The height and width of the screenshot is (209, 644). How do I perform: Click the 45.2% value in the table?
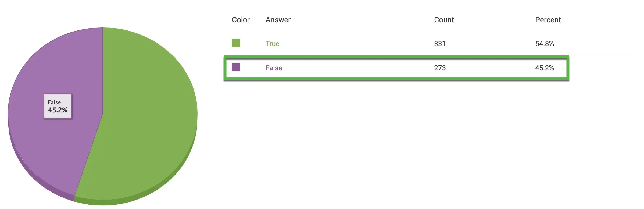[544, 68]
